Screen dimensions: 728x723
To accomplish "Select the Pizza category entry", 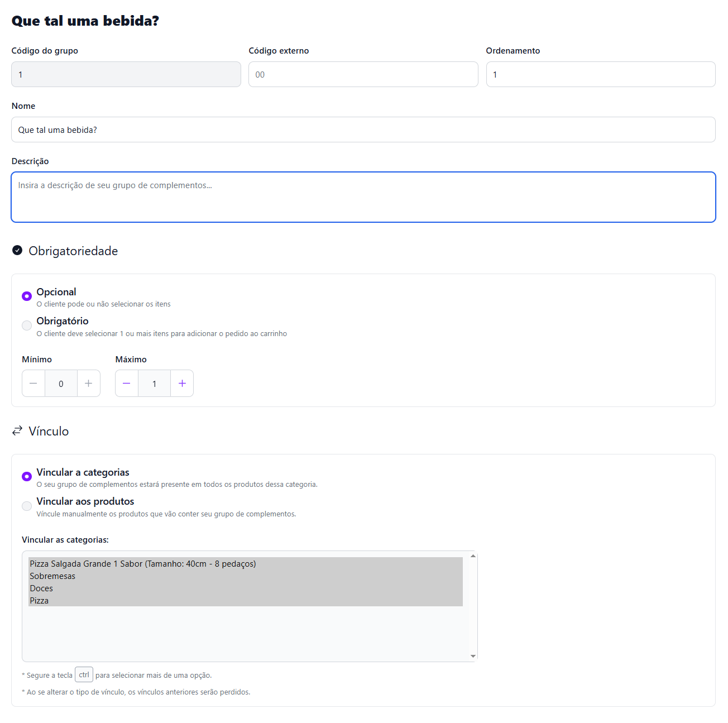I will 39,601.
